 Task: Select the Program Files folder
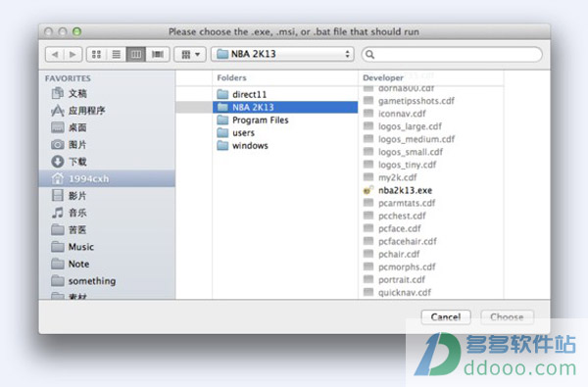285,120
